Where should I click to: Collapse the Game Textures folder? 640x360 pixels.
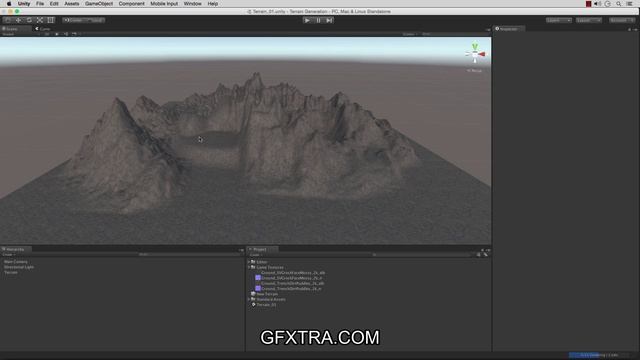point(249,267)
